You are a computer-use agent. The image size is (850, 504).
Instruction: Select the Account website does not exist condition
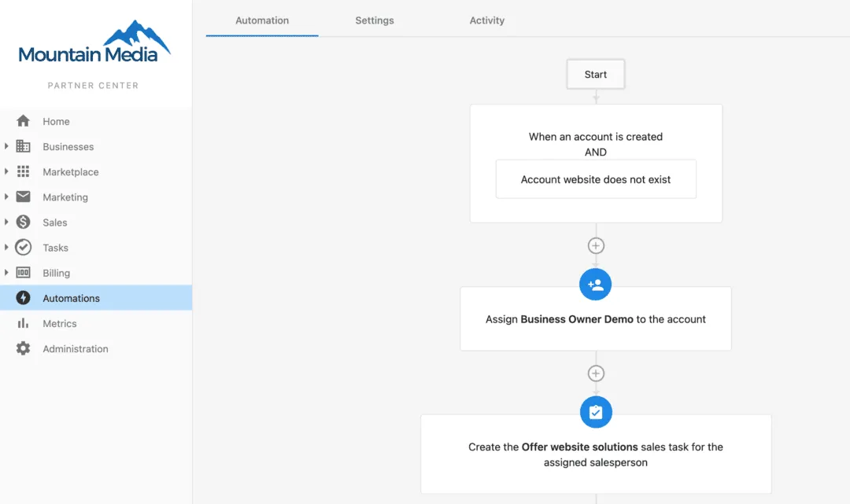point(596,178)
